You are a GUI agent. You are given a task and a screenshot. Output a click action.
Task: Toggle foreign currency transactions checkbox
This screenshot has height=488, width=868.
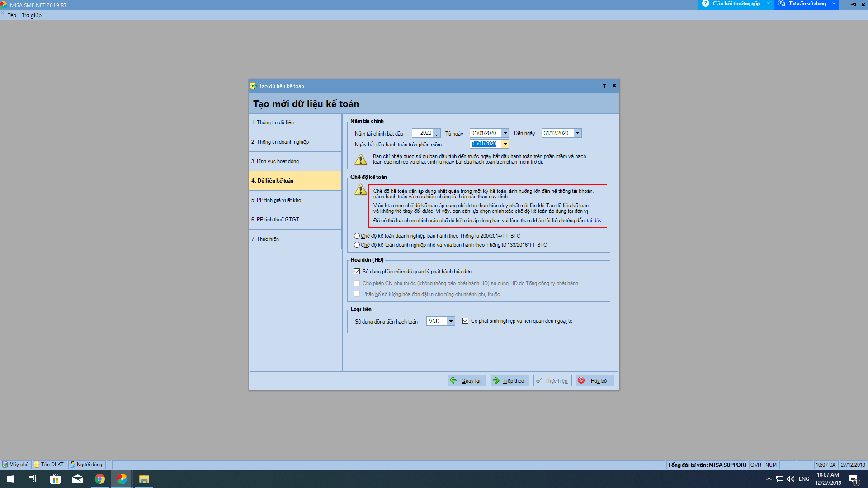tap(465, 321)
